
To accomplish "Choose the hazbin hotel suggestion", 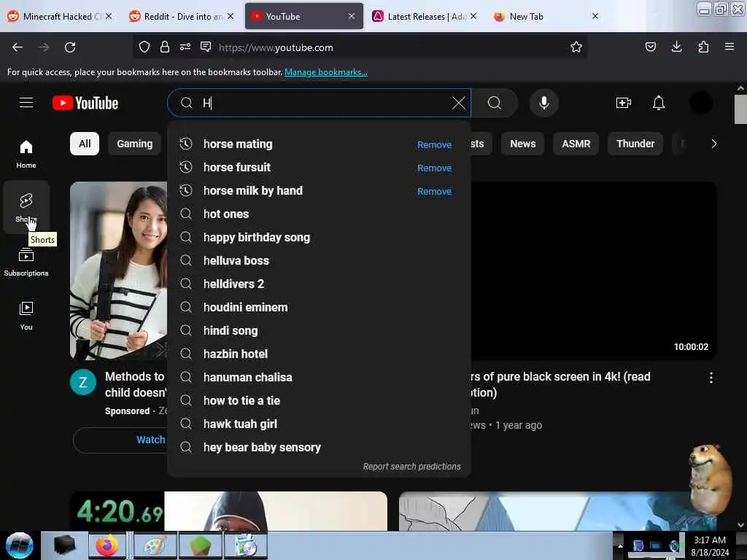I will point(319,354).
